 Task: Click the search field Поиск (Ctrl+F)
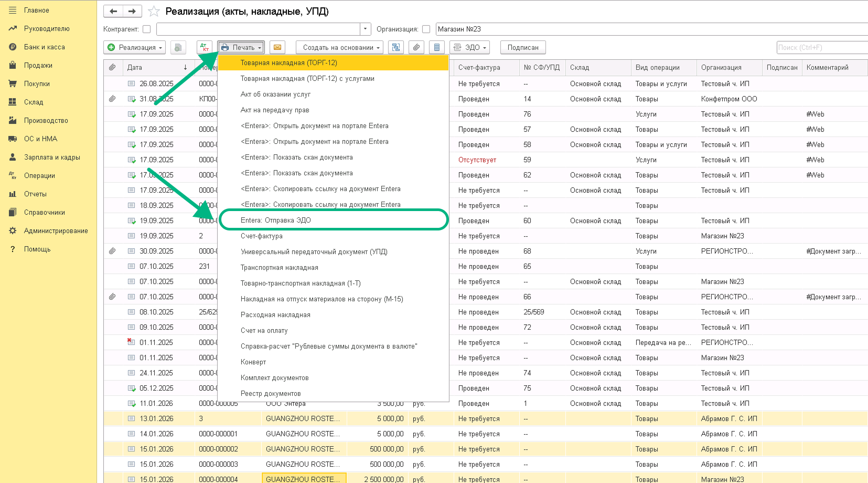click(821, 47)
